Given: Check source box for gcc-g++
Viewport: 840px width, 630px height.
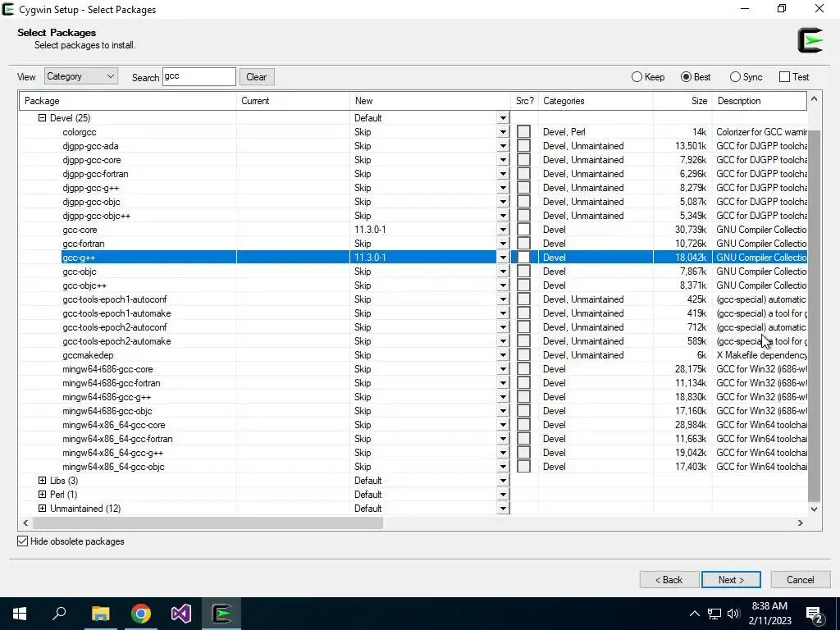Looking at the screenshot, I should pyautogui.click(x=523, y=257).
